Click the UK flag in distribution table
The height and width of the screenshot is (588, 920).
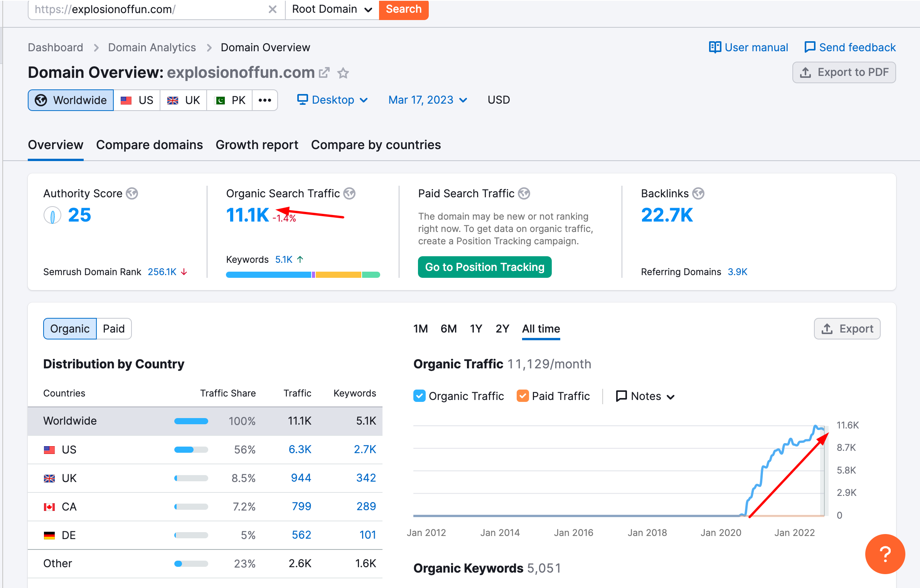pos(49,478)
